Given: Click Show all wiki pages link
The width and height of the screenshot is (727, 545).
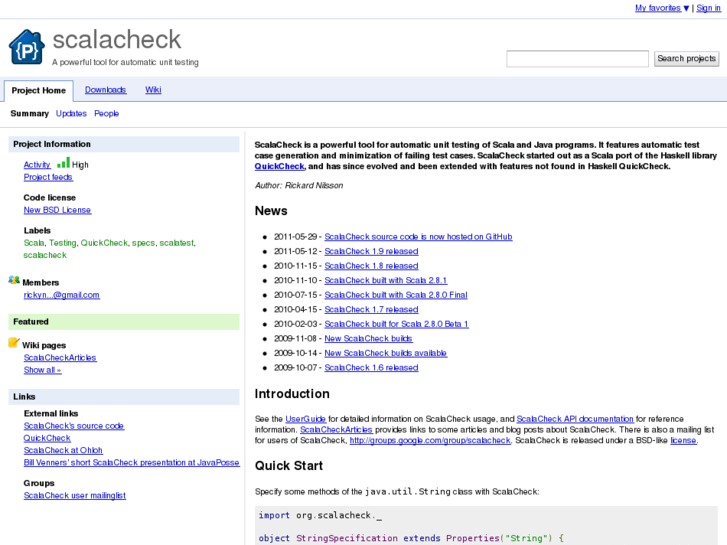Looking at the screenshot, I should tap(43, 370).
